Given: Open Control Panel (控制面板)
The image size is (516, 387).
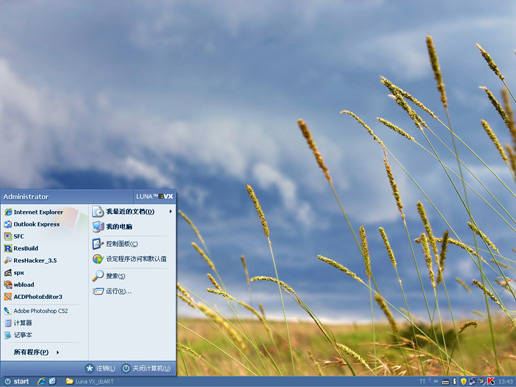Looking at the screenshot, I should [x=115, y=244].
